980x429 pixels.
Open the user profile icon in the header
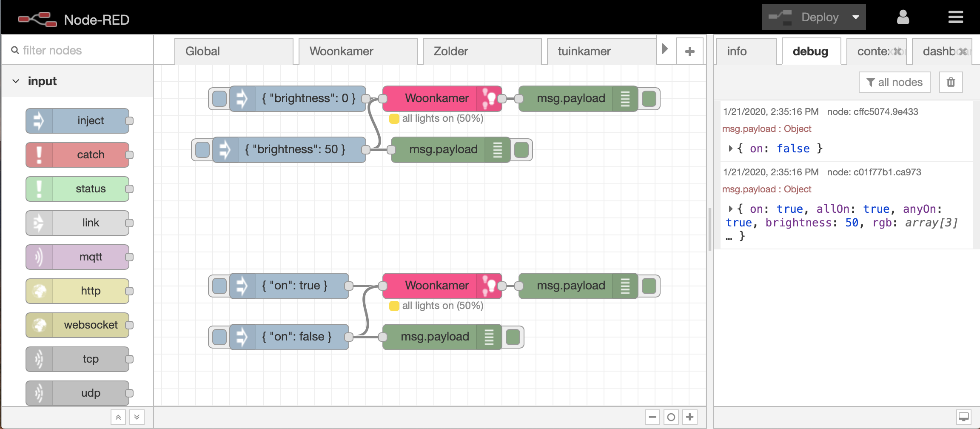pos(903,17)
